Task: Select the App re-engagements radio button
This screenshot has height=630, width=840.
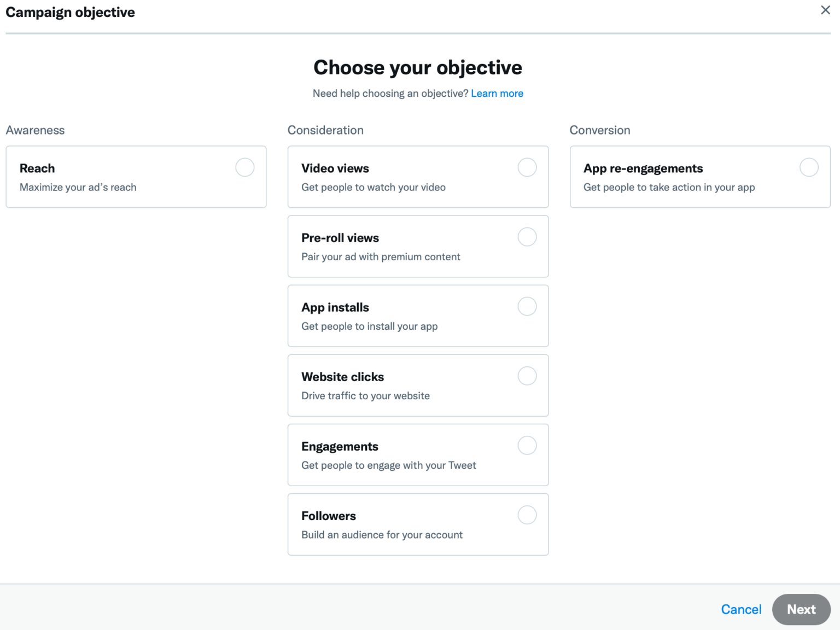Action: pos(809,167)
